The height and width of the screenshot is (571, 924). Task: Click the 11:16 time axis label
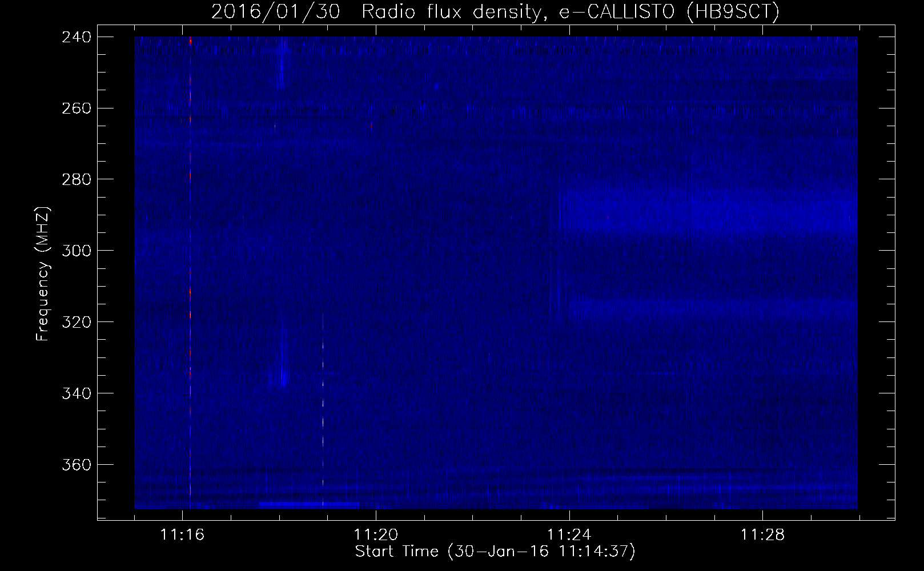tap(183, 535)
